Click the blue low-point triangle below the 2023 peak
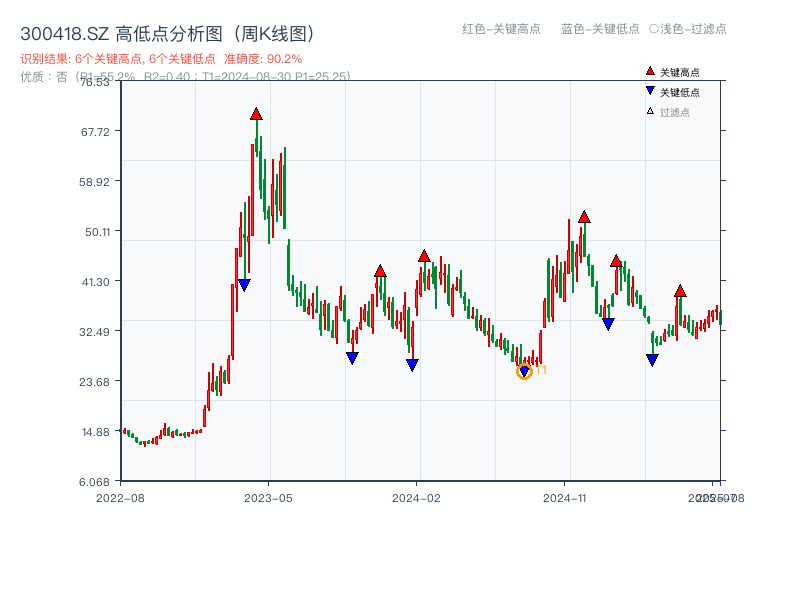 243,284
